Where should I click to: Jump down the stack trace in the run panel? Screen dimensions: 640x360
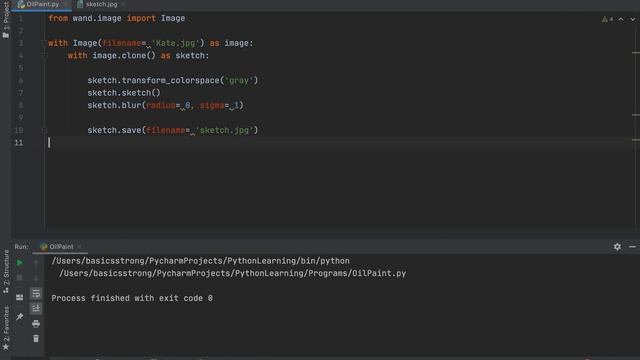[x=36, y=278]
